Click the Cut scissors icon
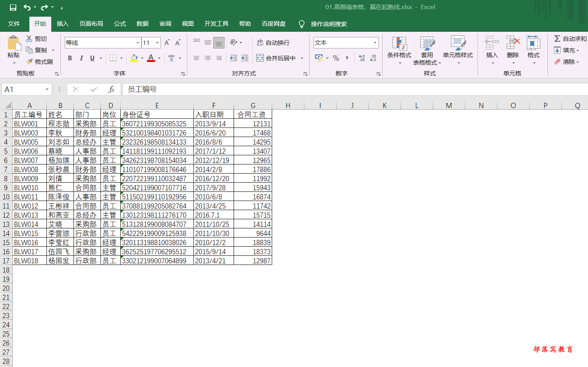Viewport: 588px width, 367px height. pyautogui.click(x=29, y=39)
